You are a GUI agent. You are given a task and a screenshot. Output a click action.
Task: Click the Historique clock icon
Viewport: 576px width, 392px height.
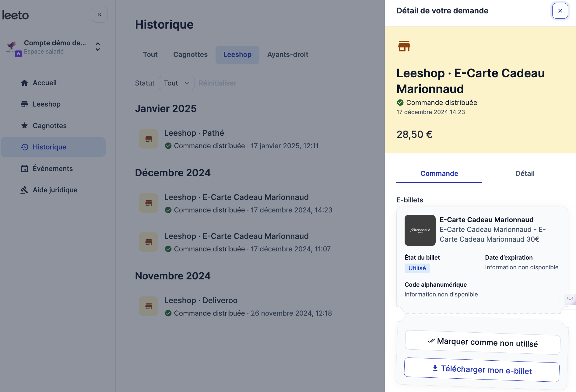pyautogui.click(x=25, y=147)
